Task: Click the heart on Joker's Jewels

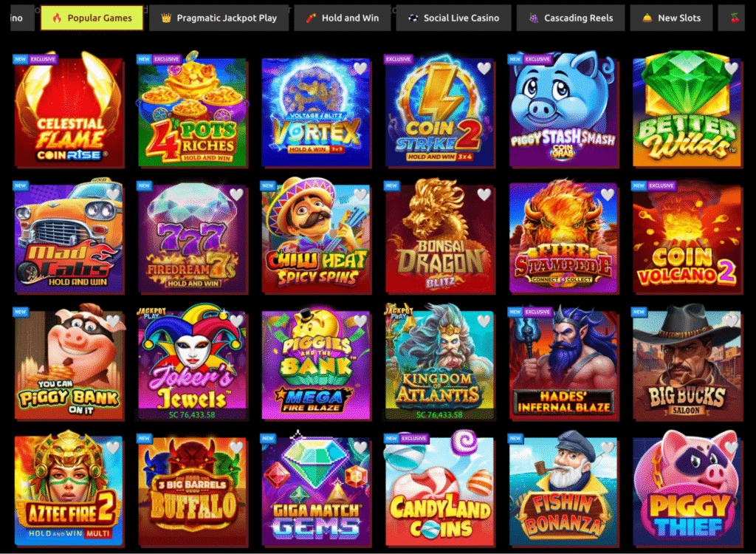Action: (236, 321)
